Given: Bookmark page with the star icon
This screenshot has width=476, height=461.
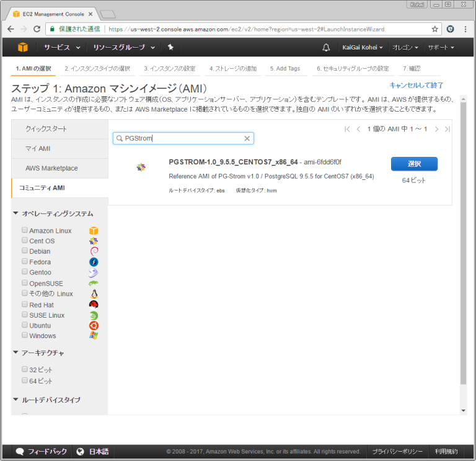Looking at the screenshot, I should tap(434, 29).
